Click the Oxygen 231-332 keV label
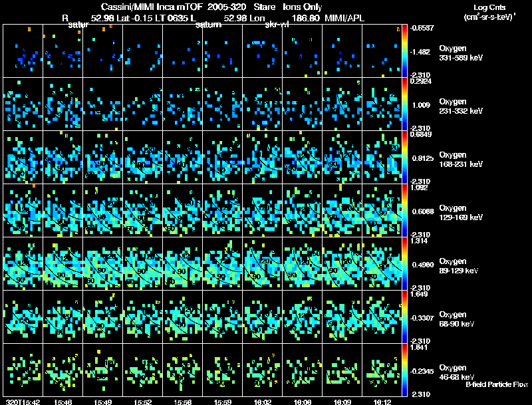The width and height of the screenshot is (532, 405). pyautogui.click(x=461, y=106)
